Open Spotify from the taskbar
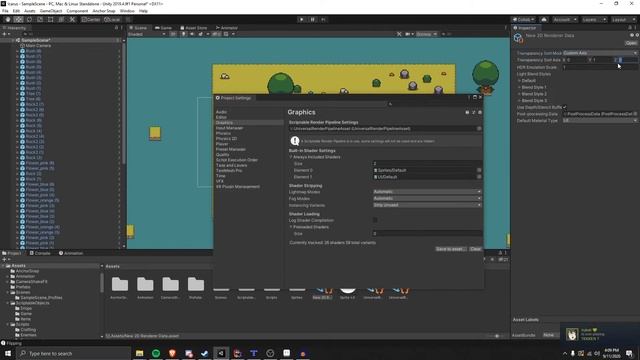Image resolution: width=640 pixels, height=360 pixels. [x=156, y=353]
